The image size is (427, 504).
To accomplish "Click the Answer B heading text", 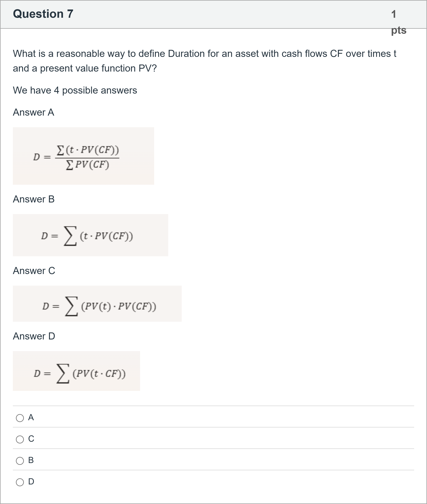I will click(34, 199).
